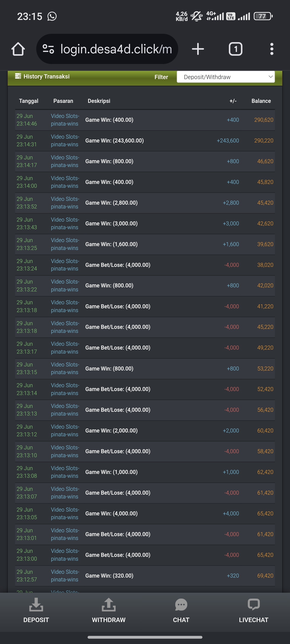Open the Chat bubble icon
This screenshot has width=290, height=644.
click(x=181, y=605)
